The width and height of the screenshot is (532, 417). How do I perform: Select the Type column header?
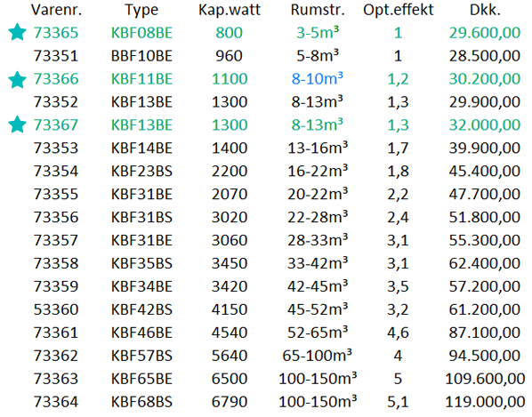(141, 11)
